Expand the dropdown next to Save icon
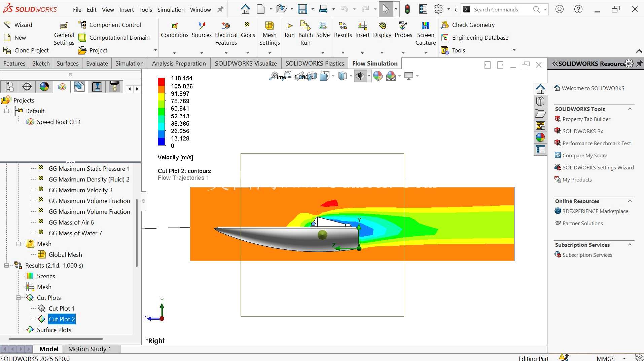Screen dimensions: 644x361 (x=313, y=9)
